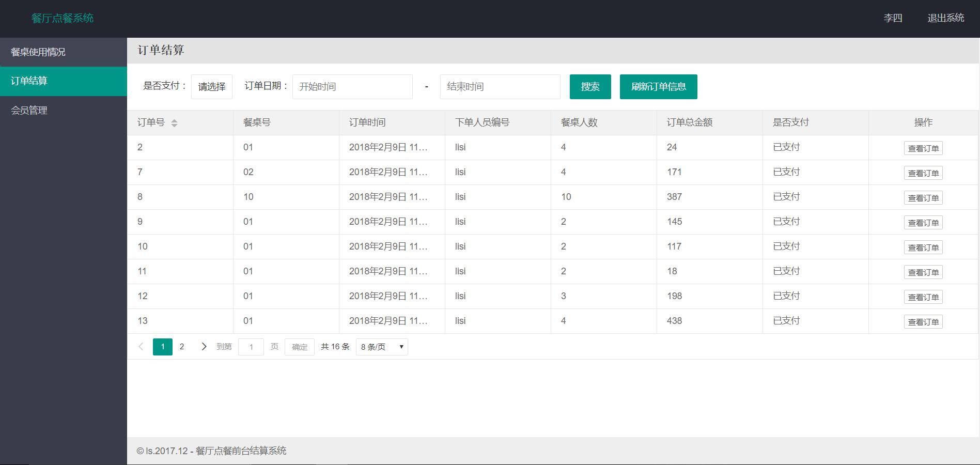
Task: Focus the 开始时间 date field
Action: [352, 87]
